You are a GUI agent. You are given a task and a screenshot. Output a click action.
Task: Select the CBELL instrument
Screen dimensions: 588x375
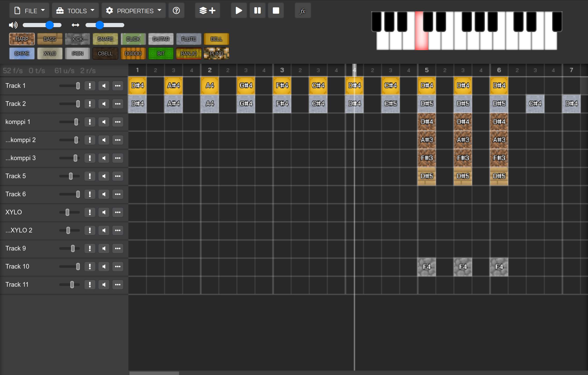[x=105, y=53]
